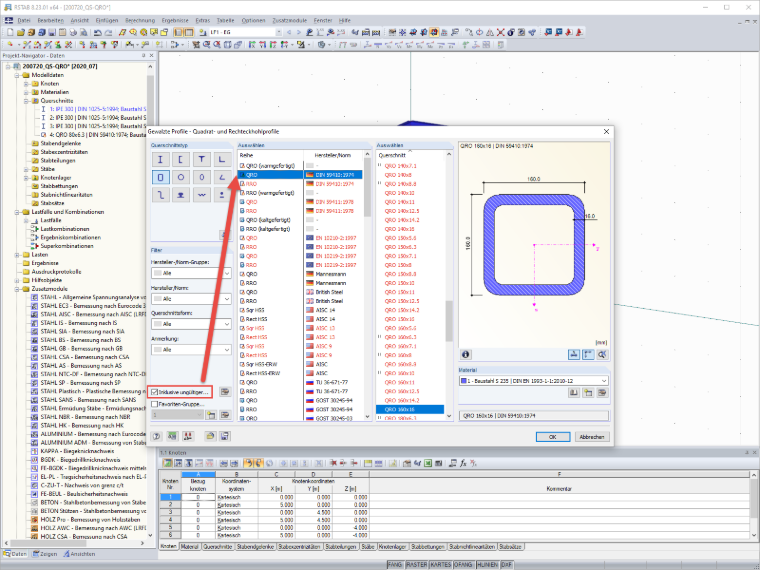Enable the Favoriten-Gruppe checkbox
Viewport: 760px width, 570px height.
tap(155, 404)
